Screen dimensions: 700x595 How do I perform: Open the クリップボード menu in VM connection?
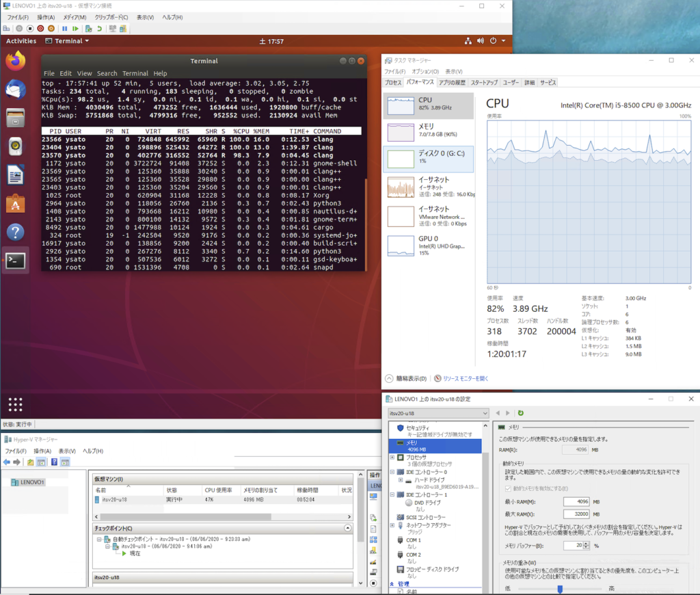(x=111, y=17)
